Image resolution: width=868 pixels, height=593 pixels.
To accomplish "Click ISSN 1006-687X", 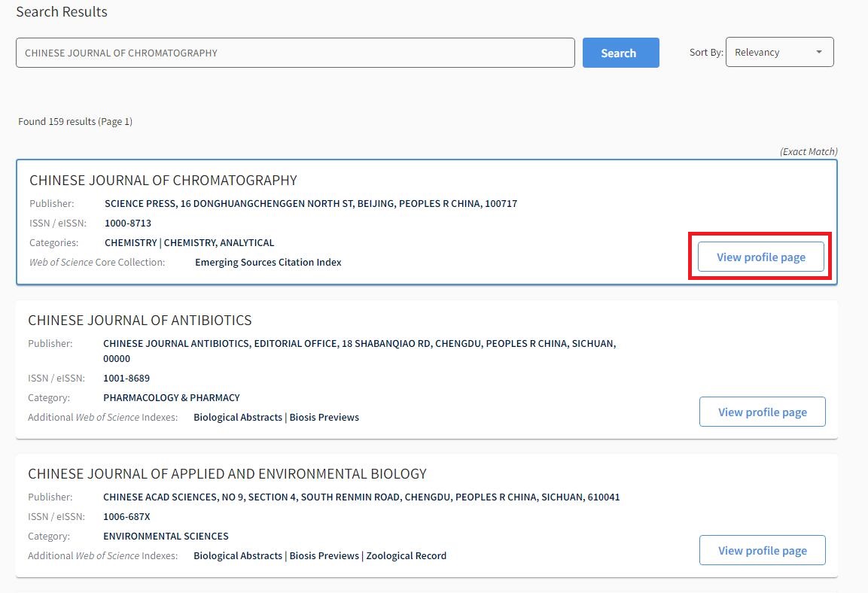I will click(126, 517).
